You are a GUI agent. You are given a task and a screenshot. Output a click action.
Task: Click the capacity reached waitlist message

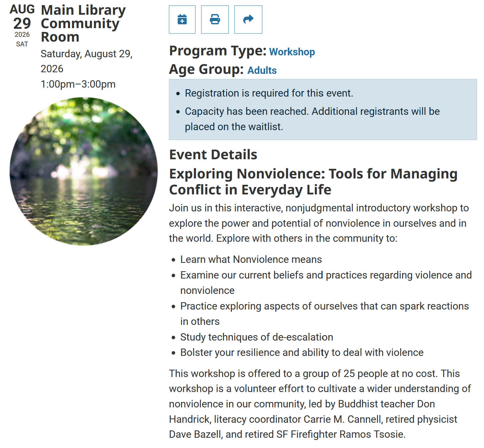(x=312, y=119)
